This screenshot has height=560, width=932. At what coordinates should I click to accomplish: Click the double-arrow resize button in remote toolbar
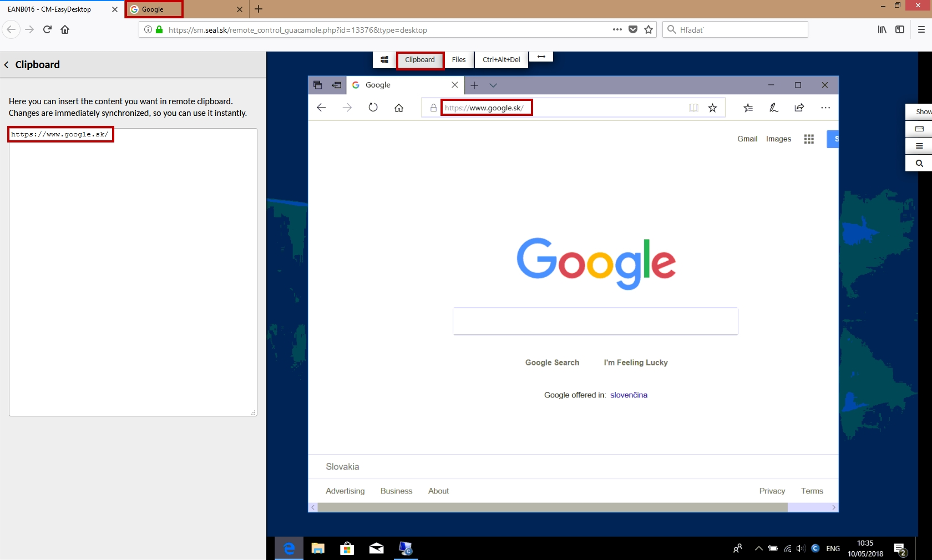[541, 57]
